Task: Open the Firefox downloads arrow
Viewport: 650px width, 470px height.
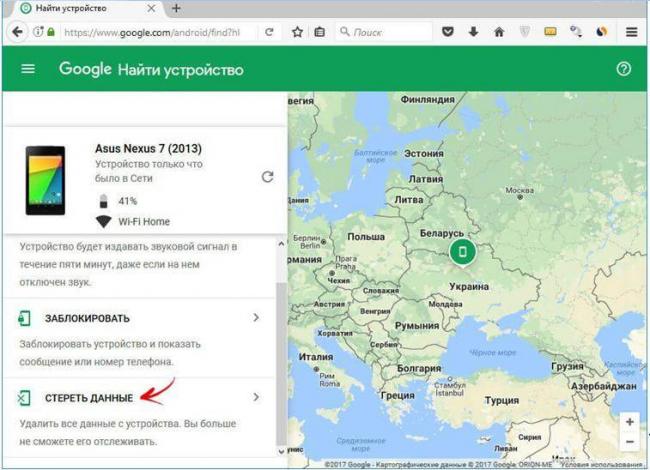Action: tap(473, 32)
